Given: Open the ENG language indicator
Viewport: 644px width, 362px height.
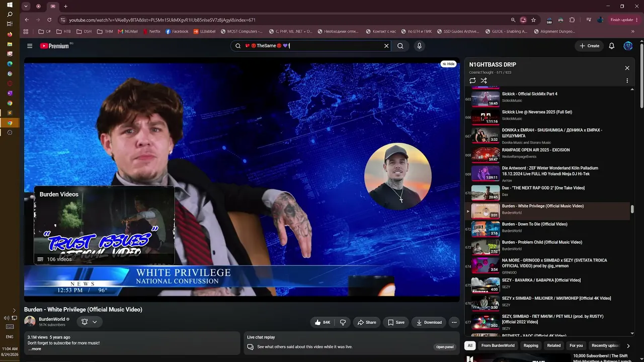Looking at the screenshot, I should [x=10, y=336].
